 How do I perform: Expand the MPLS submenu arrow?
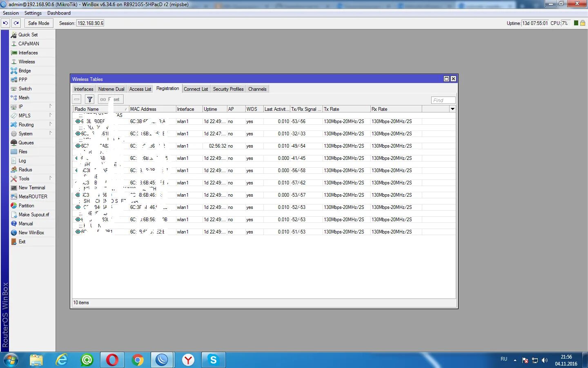(51, 115)
